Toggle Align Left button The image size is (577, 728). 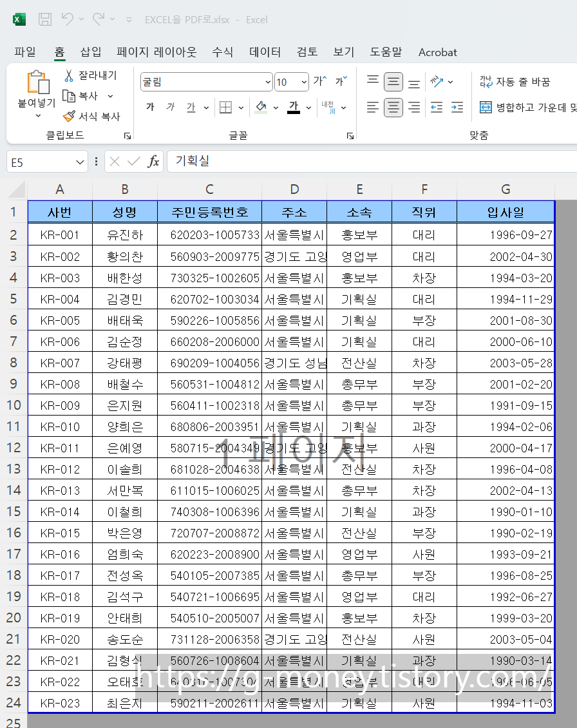373,108
